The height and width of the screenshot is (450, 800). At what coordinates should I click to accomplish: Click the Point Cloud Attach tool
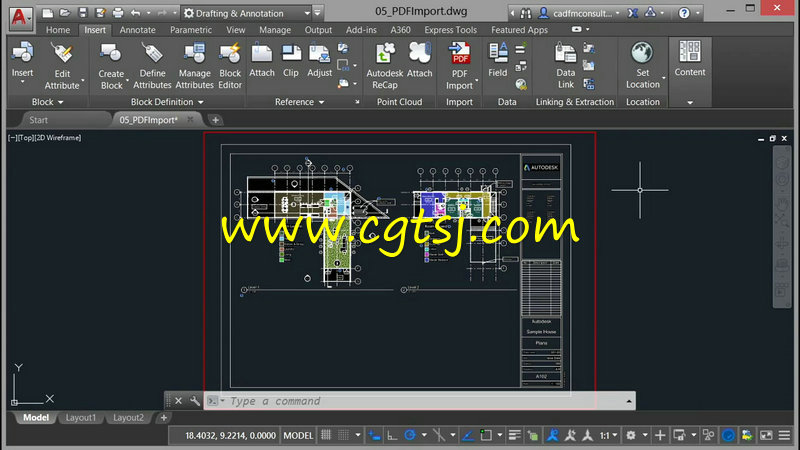pos(419,60)
